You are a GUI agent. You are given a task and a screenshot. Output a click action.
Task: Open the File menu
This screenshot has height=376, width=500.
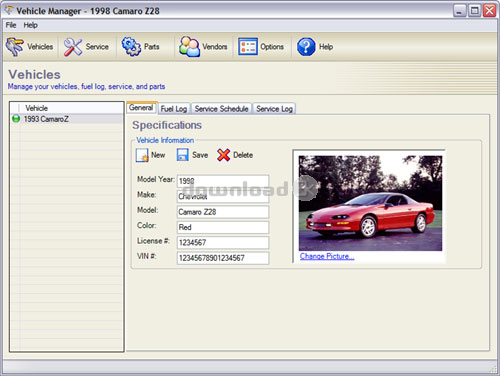point(11,25)
